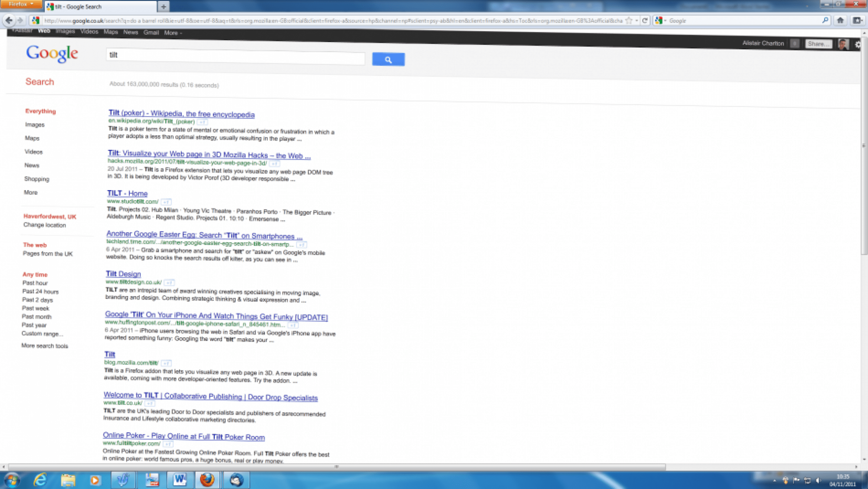
Task: Open Thunderbird from the taskbar
Action: click(x=236, y=480)
